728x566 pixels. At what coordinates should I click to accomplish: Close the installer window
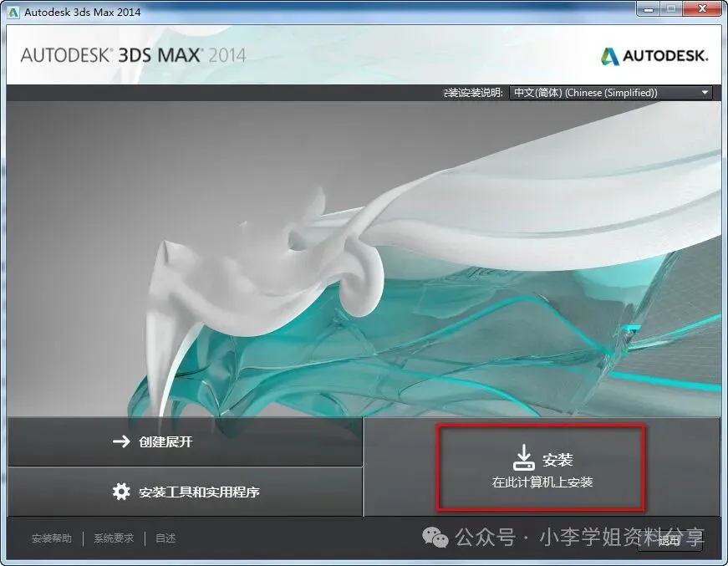tap(702, 8)
